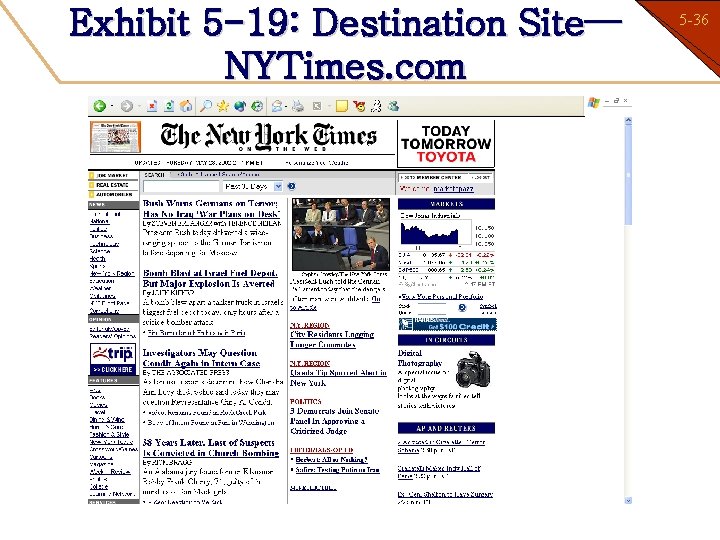Screen dimensions: 720x540
Task: Click the page scrollbar down arrow
Action: click(628, 501)
